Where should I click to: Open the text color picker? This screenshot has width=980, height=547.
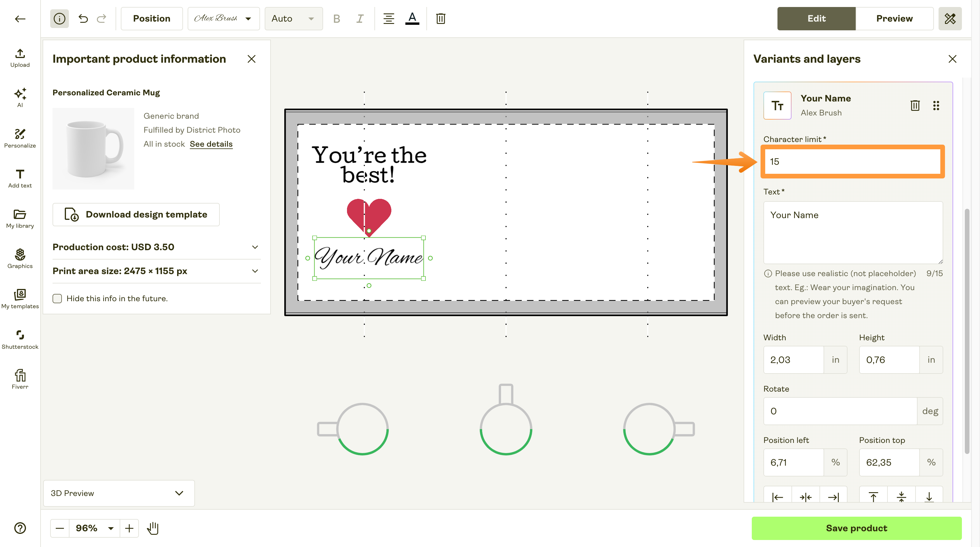point(412,19)
